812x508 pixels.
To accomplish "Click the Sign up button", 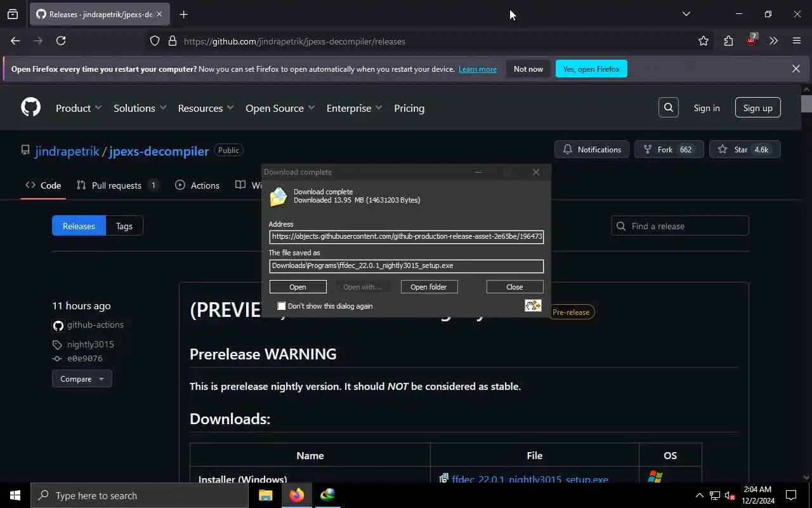I will [758, 108].
